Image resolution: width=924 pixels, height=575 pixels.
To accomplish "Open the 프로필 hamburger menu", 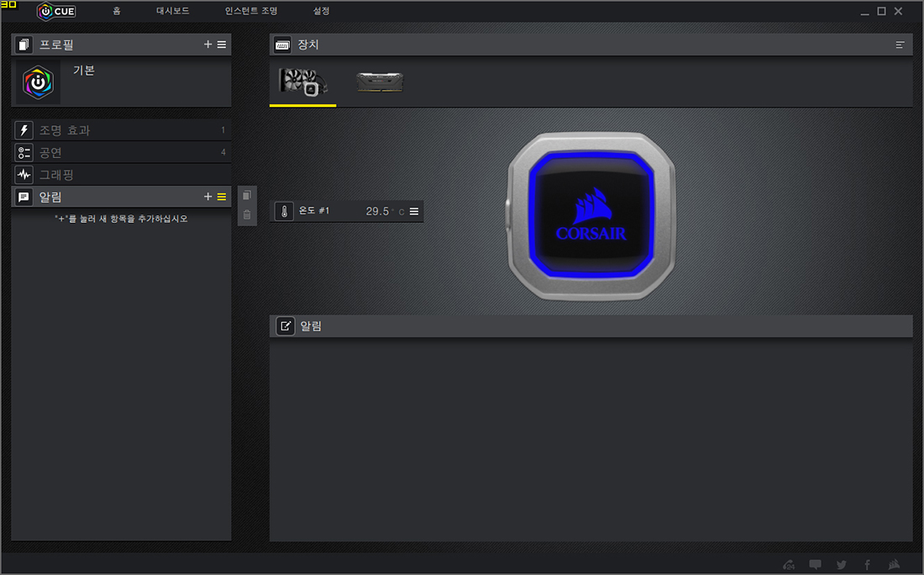I will (x=222, y=45).
